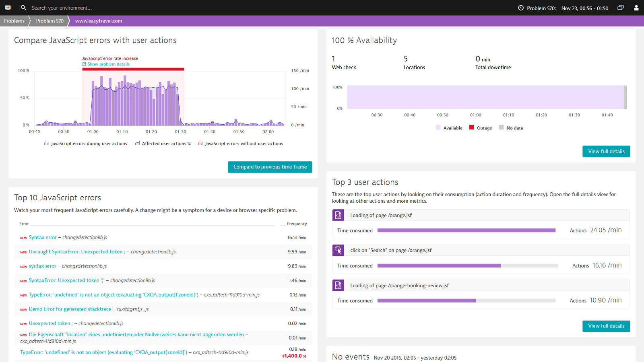Click View full details under Availability
644x362 pixels.
pyautogui.click(x=606, y=151)
